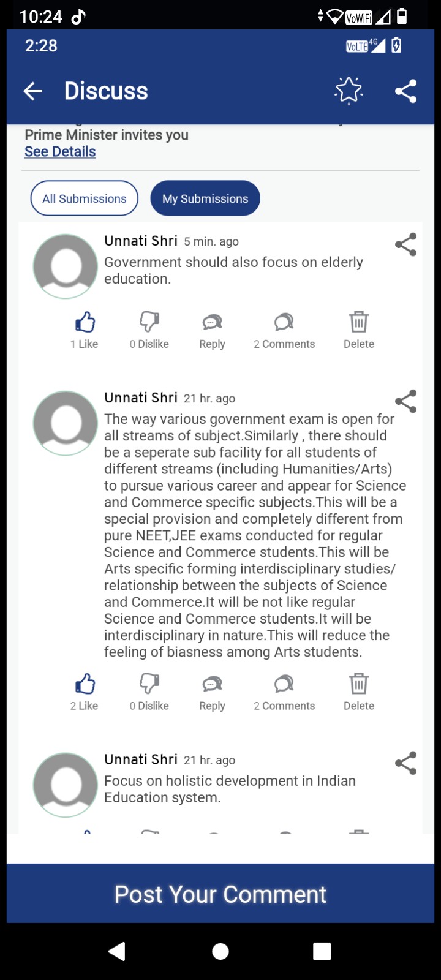Delete the elderly education comment

point(359,330)
